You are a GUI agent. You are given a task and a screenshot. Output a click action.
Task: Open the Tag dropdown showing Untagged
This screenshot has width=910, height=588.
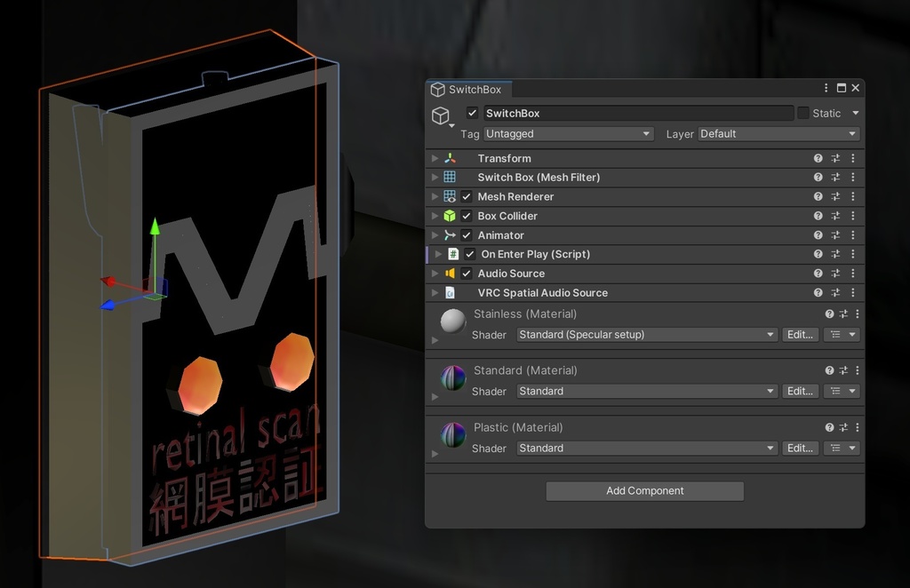(568, 133)
